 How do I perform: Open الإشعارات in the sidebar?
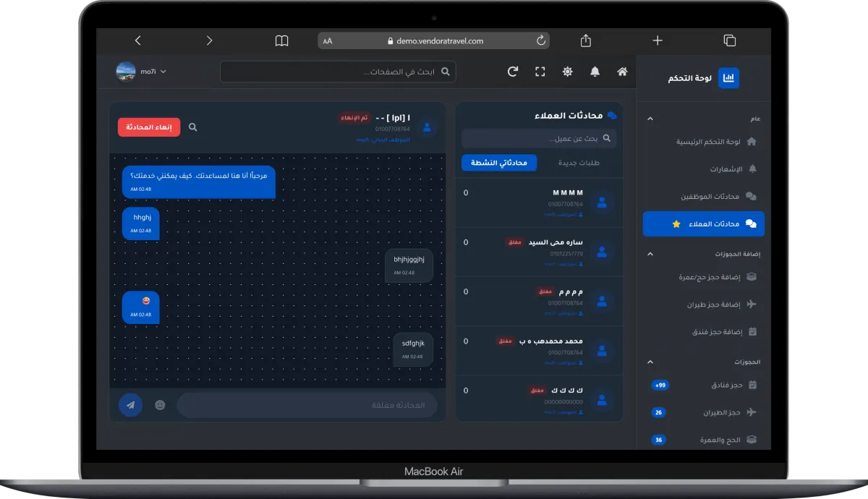704,169
